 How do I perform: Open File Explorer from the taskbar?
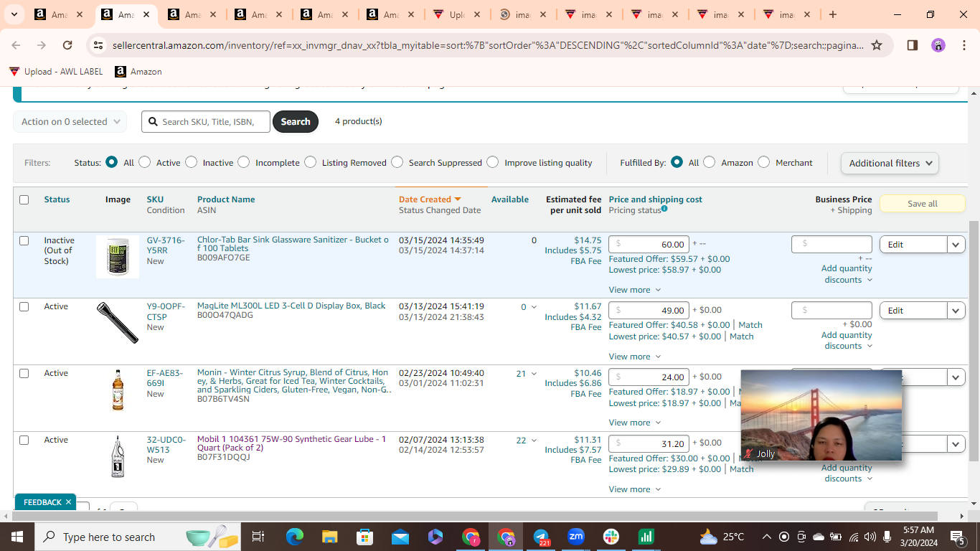coord(330,537)
